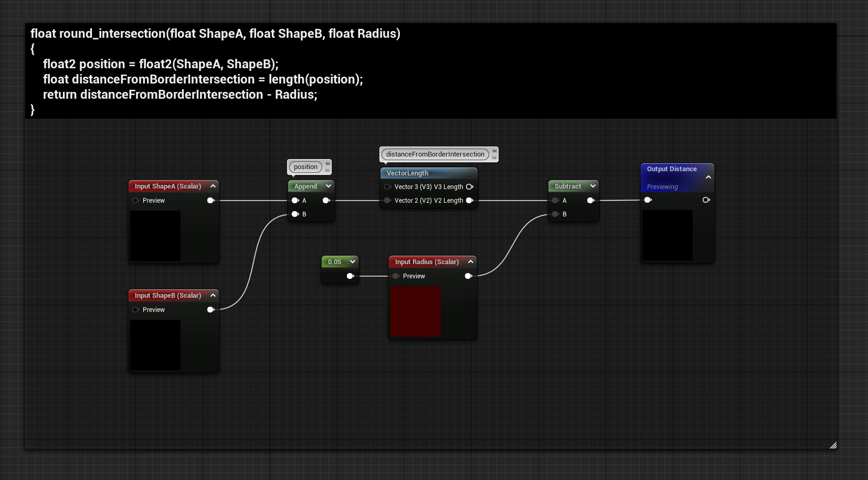
Task: Click the small comment icon below the position pushpin
Action: (327, 170)
